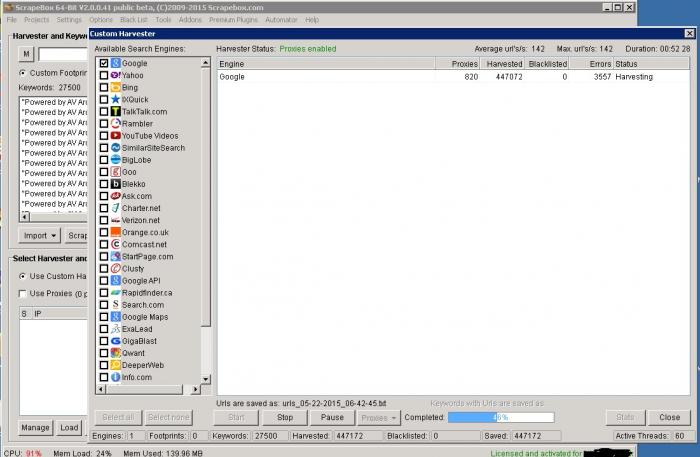Click the engine list scroll down arrow
The width and height of the screenshot is (700, 457).
pos(205,378)
